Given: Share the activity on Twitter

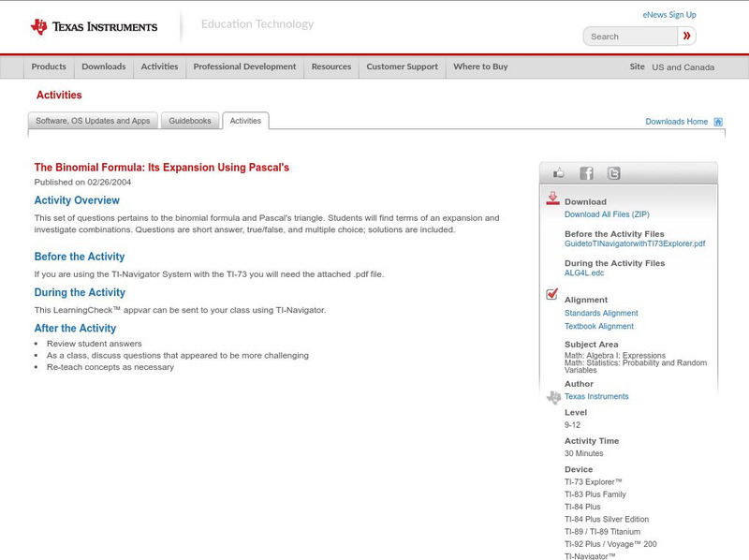Looking at the screenshot, I should 613,173.
